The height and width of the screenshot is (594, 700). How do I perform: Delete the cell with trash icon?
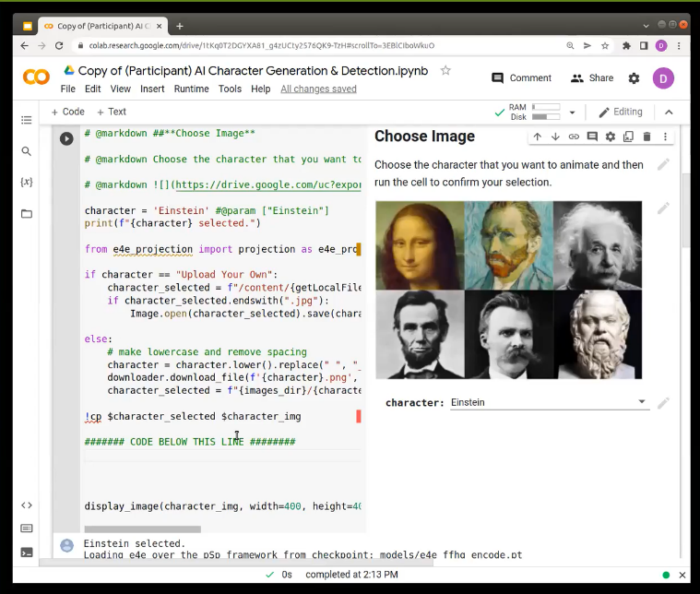click(647, 137)
